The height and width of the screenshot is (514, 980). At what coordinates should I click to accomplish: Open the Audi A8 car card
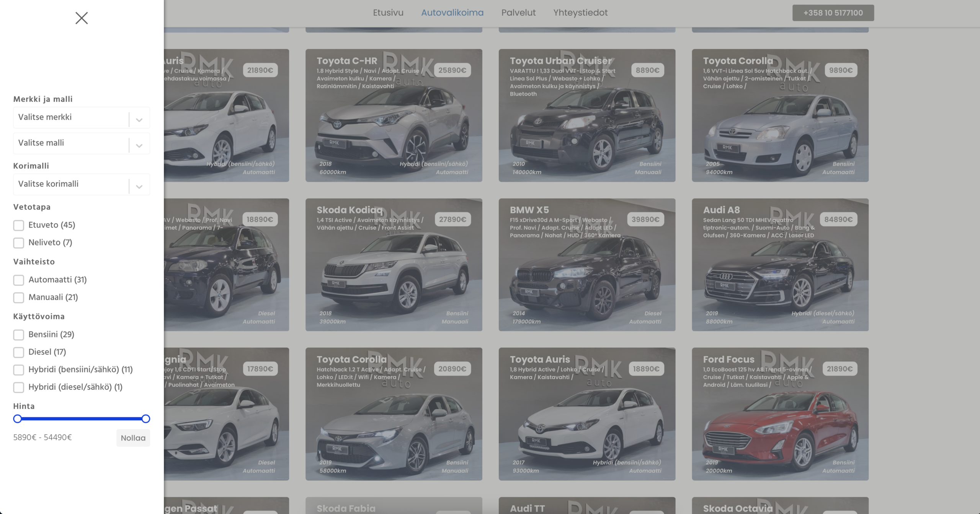(780, 265)
